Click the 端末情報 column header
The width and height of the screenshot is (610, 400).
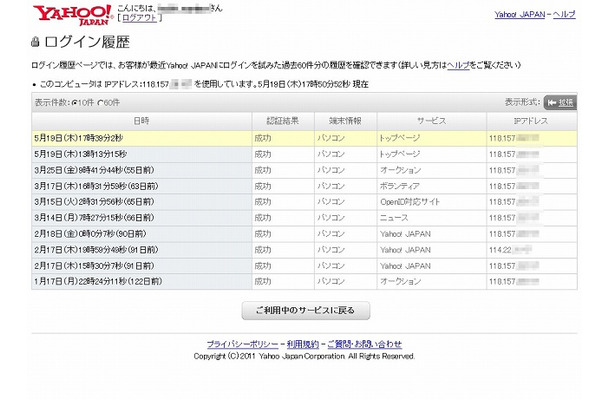point(345,121)
